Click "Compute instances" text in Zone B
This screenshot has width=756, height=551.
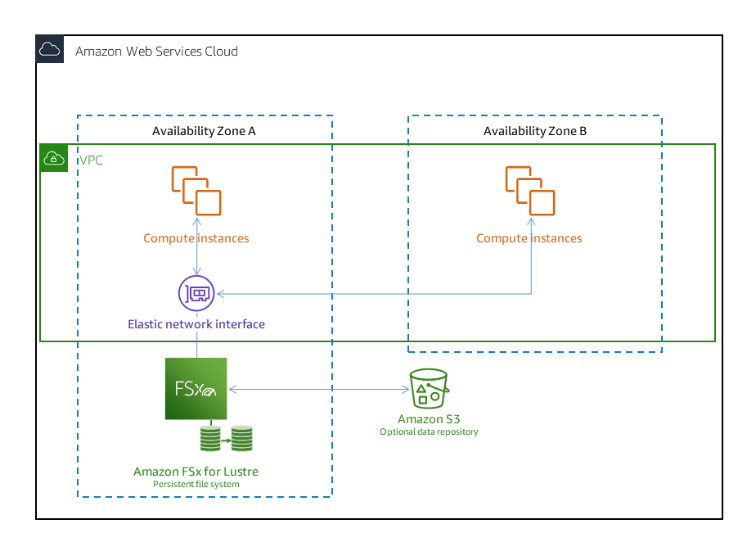529,238
